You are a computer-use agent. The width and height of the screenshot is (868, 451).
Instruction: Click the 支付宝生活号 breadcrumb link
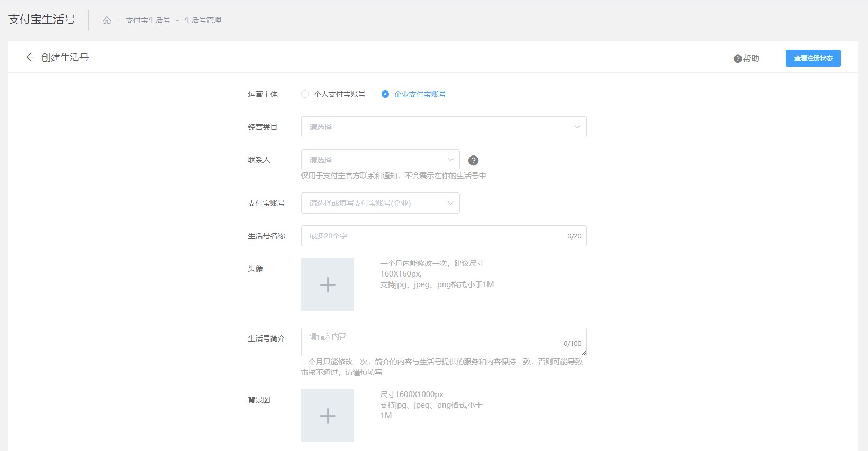148,20
